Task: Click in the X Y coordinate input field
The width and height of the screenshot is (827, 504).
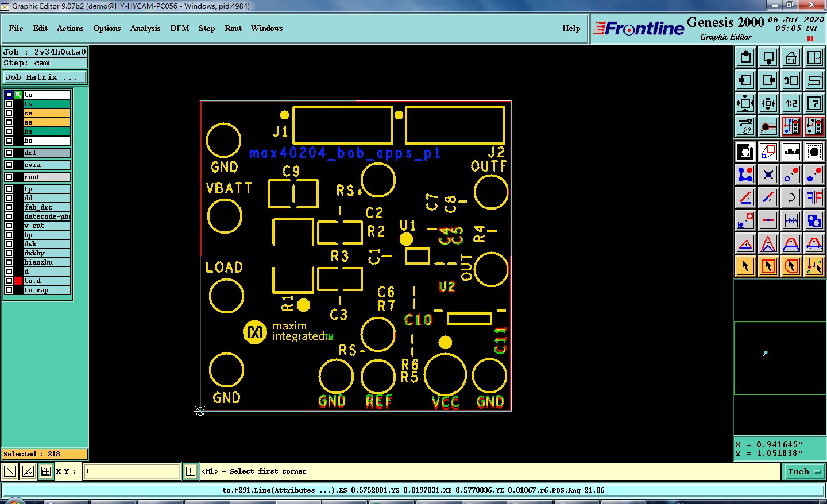Action: pyautogui.click(x=132, y=471)
